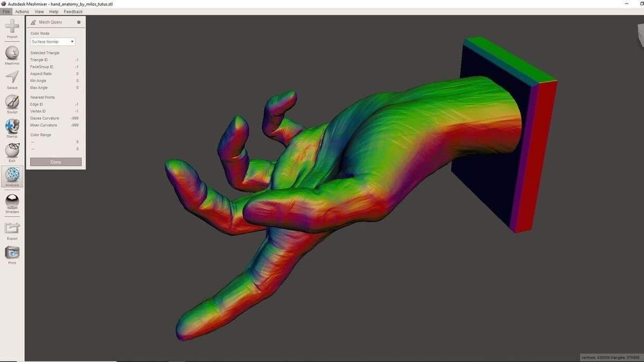Open the Actions menu

(22, 11)
